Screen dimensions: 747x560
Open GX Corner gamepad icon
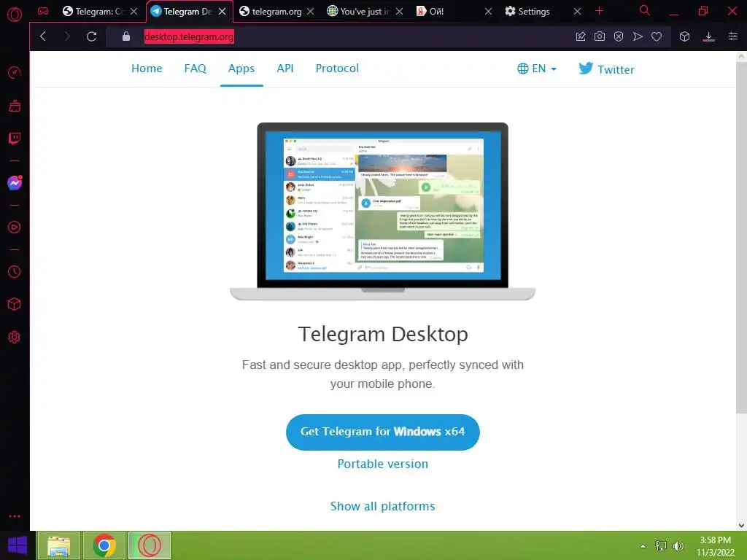43,11
